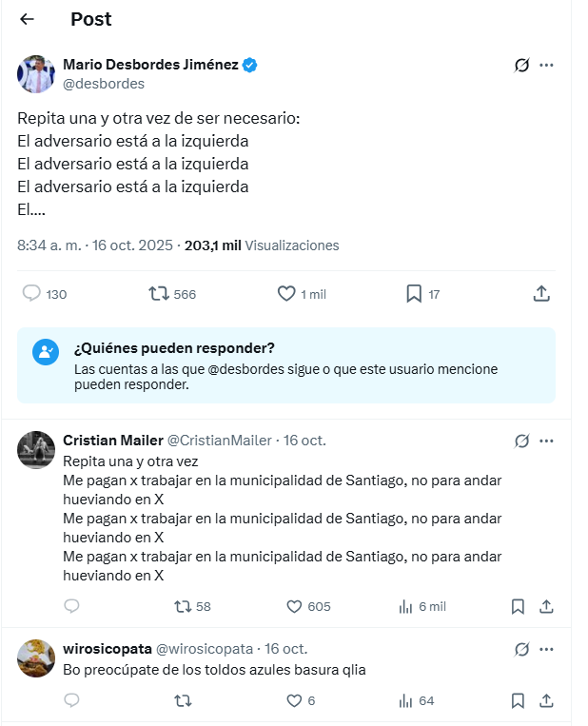
Task: Open the @desbordes handle link
Action: [x=104, y=84]
